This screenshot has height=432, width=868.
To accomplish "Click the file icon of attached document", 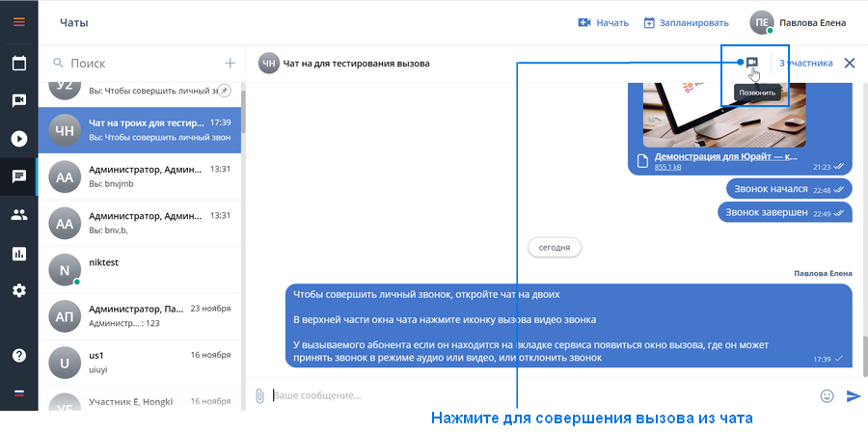I will tap(642, 161).
